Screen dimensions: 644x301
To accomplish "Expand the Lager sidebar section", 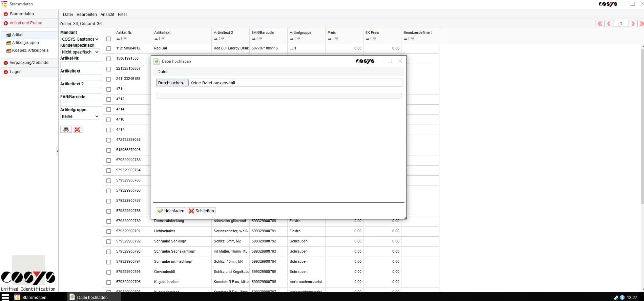I will (29, 72).
